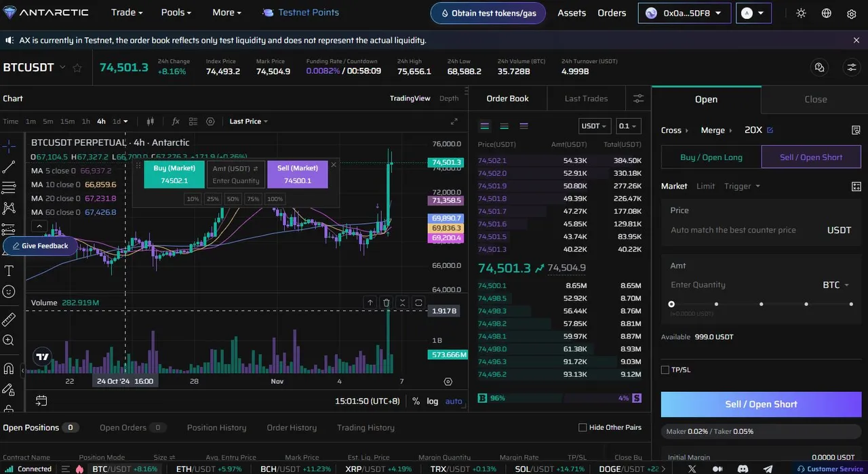Open order book filter settings icon
Viewport: 868px width, 474px height.
pyautogui.click(x=638, y=98)
